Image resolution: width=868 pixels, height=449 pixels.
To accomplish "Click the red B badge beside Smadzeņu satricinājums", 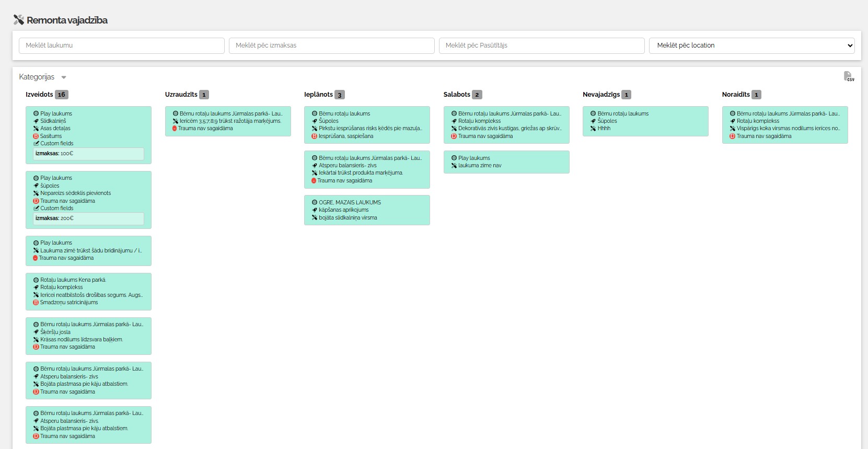I will click(36, 303).
